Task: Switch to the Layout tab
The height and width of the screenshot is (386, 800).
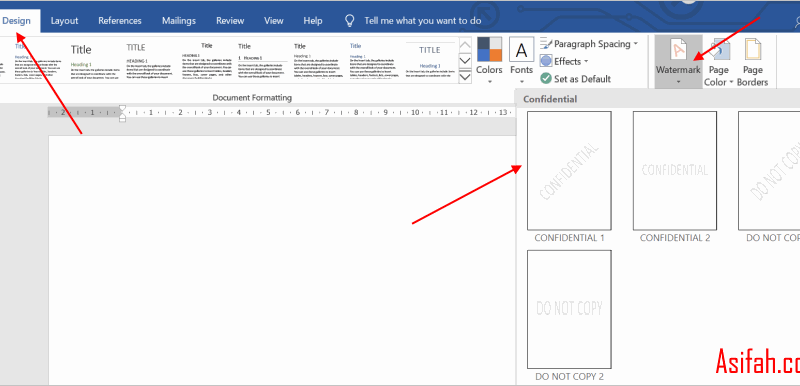Action: pos(64,21)
